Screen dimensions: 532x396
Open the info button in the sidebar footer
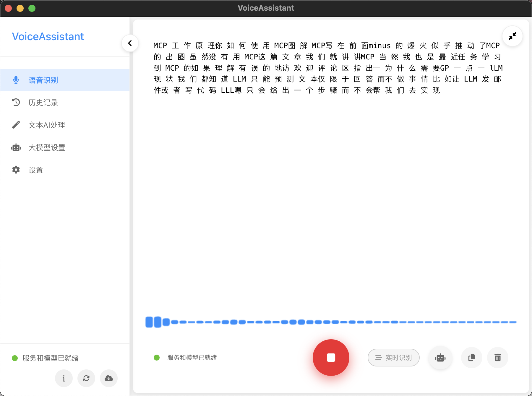click(64, 378)
